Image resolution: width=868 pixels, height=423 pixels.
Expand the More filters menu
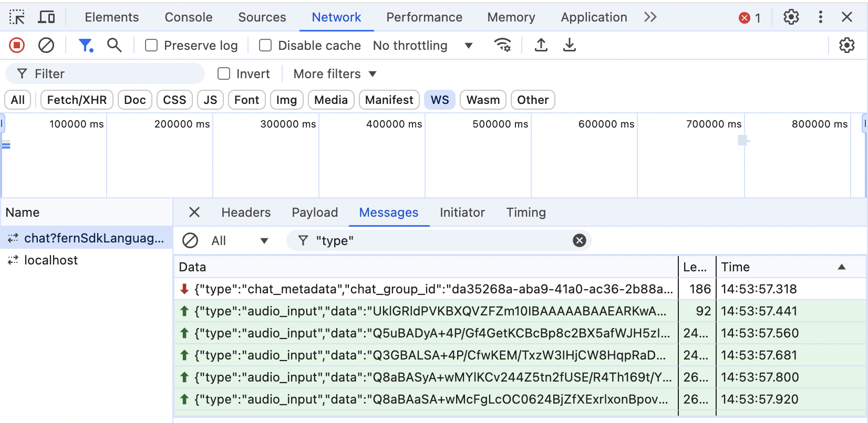click(x=335, y=74)
